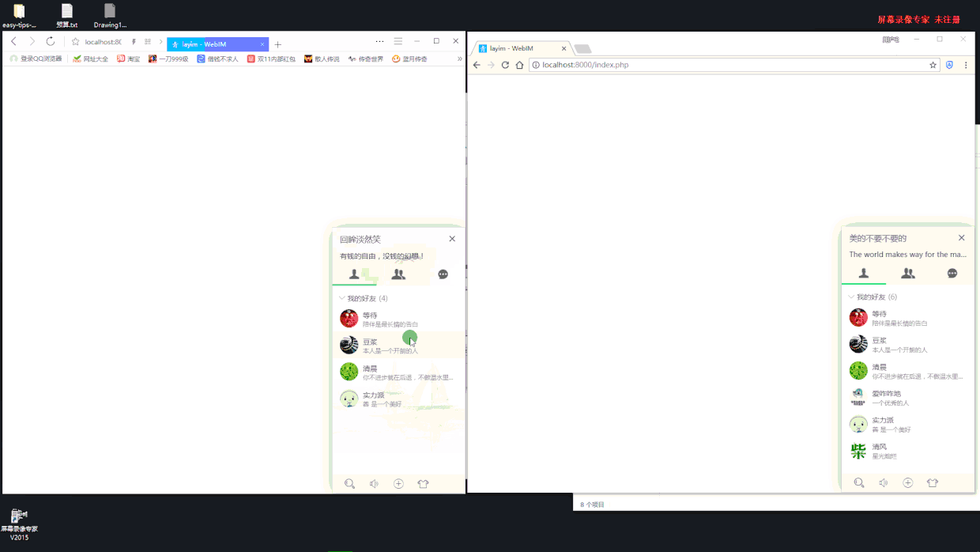
Task: Open the friends tab in left layim panel
Action: [354, 274]
